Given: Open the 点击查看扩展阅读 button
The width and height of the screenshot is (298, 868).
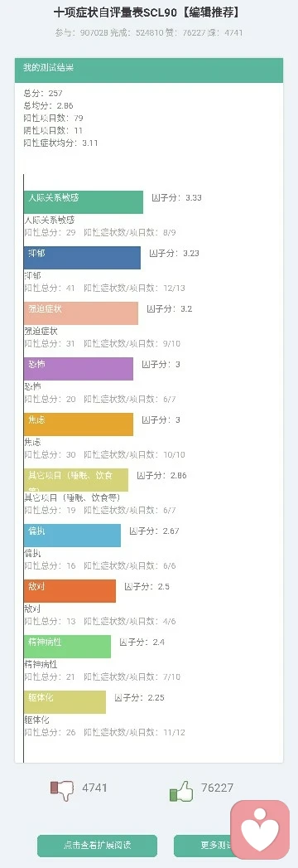Looking at the screenshot, I should [98, 846].
